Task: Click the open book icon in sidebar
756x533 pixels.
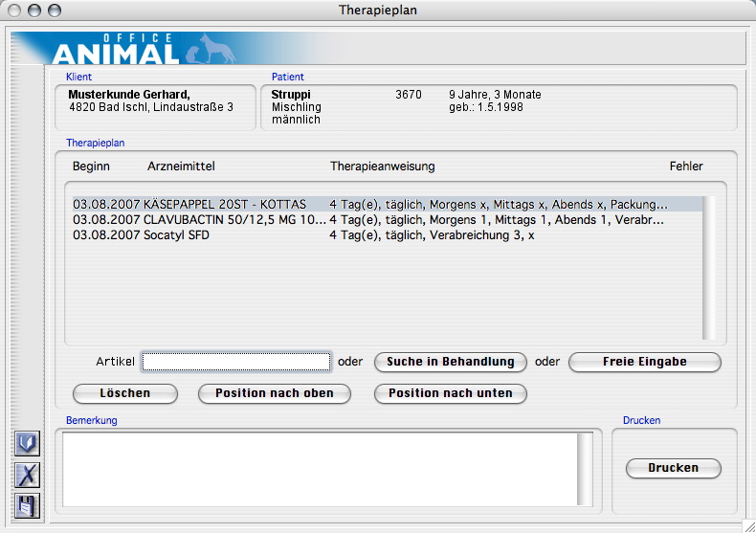Action: coord(28,443)
